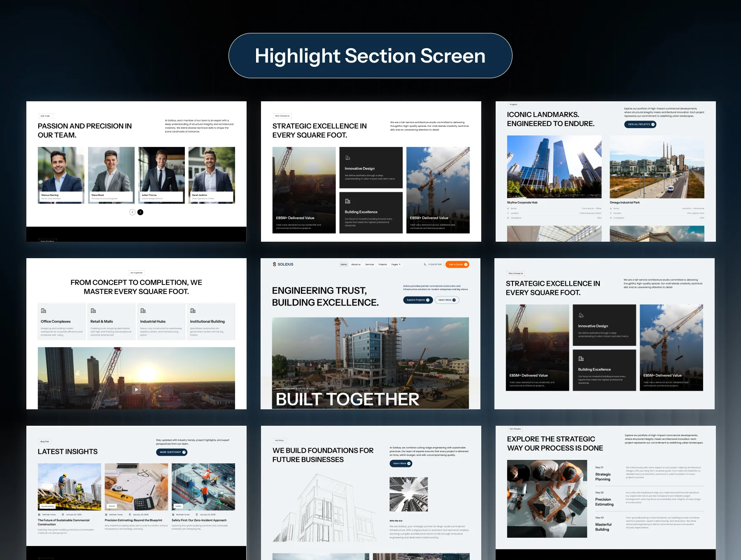
Task: Open the Omega Industrial Park project image
Action: click(x=657, y=167)
